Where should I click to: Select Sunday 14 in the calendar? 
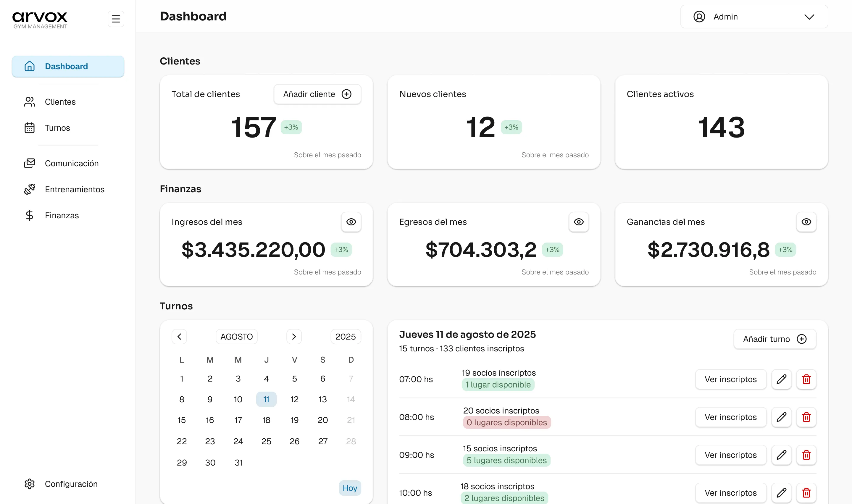pos(351,399)
